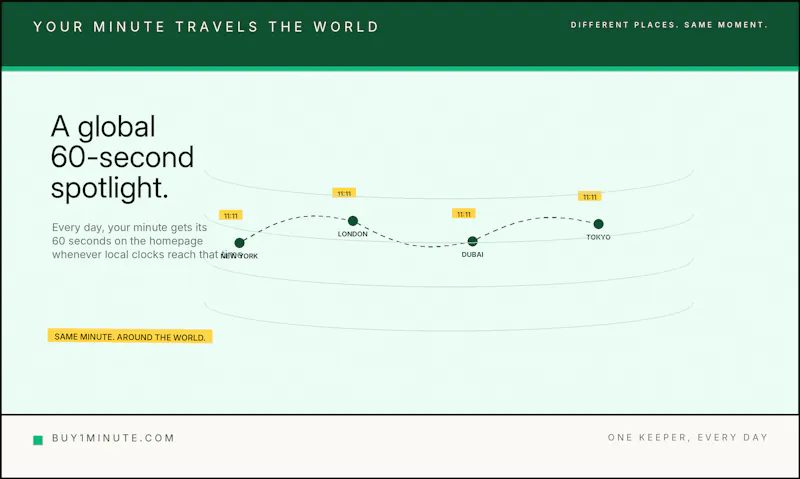This screenshot has height=479, width=800.
Task: Click the green square beside BUY1MINUTE.COM
Action: coord(38,440)
